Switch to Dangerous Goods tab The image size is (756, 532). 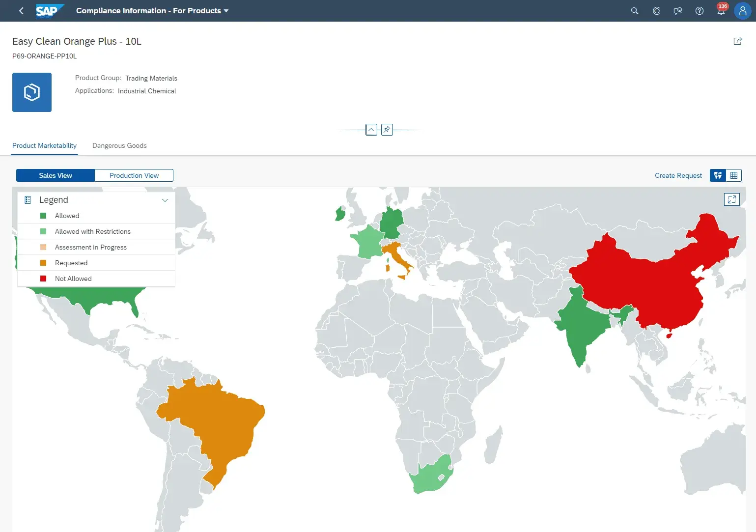[119, 145]
